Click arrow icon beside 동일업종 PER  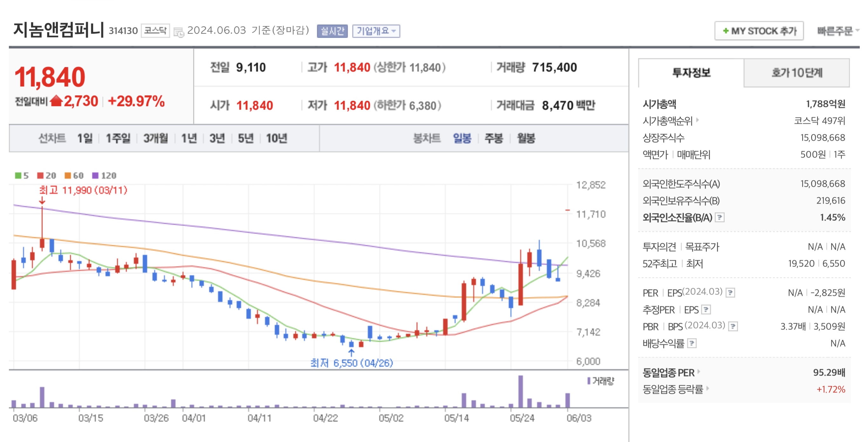coord(699,371)
